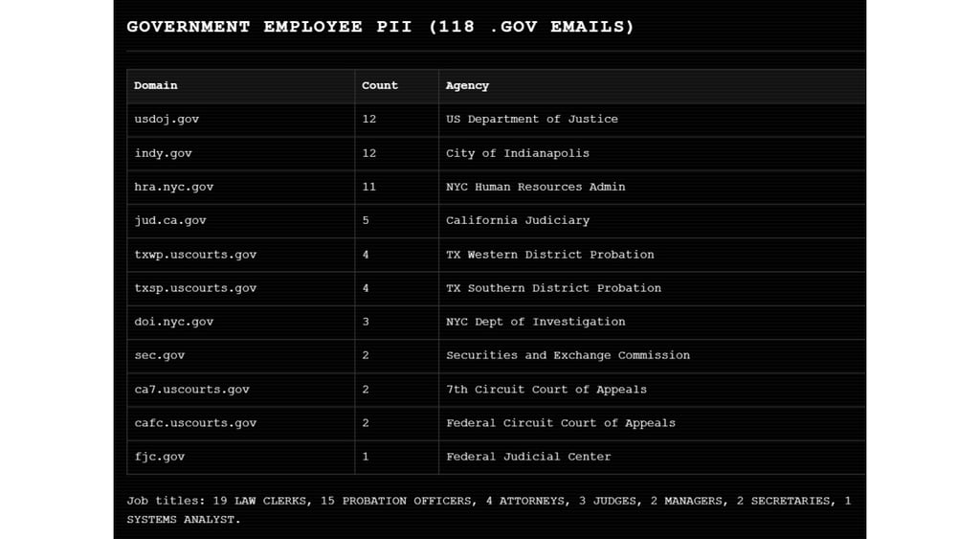
Task: Click the 'doi.nyc.gov' domain cell
Action: (x=240, y=322)
